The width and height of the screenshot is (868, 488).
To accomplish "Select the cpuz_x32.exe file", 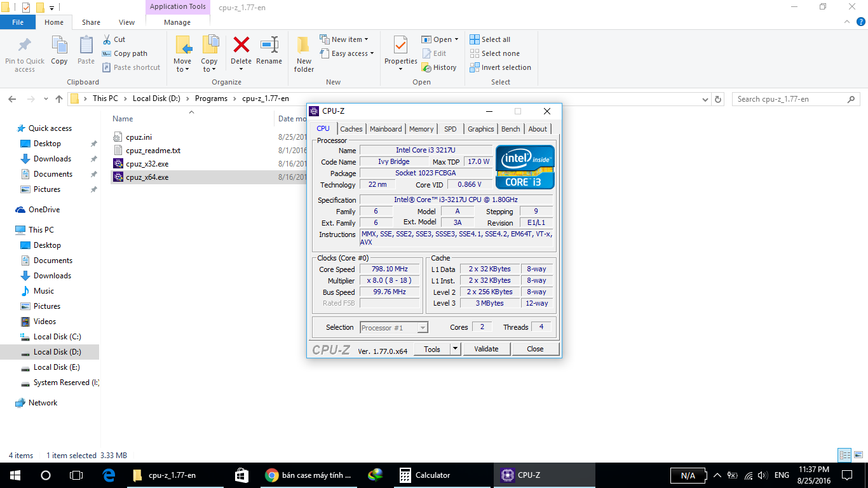I will 147,164.
